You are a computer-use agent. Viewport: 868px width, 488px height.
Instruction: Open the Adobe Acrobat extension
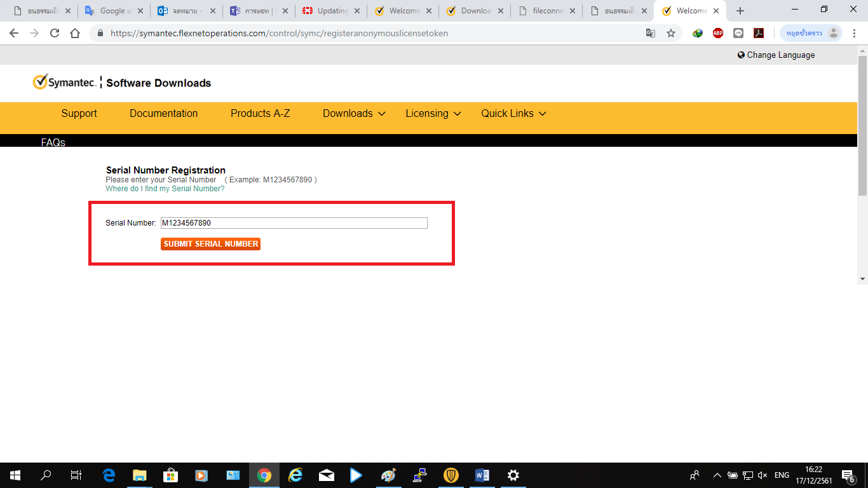(759, 33)
